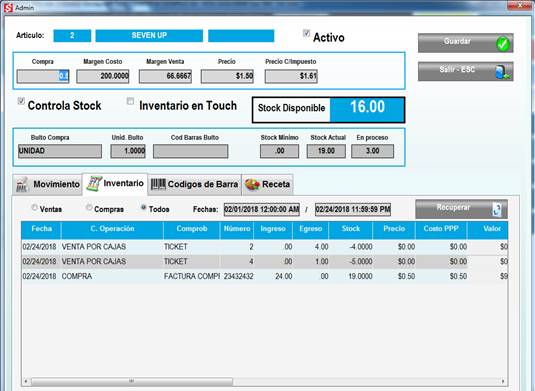
Task: Click the number 23432432 cell
Action: [x=238, y=276]
